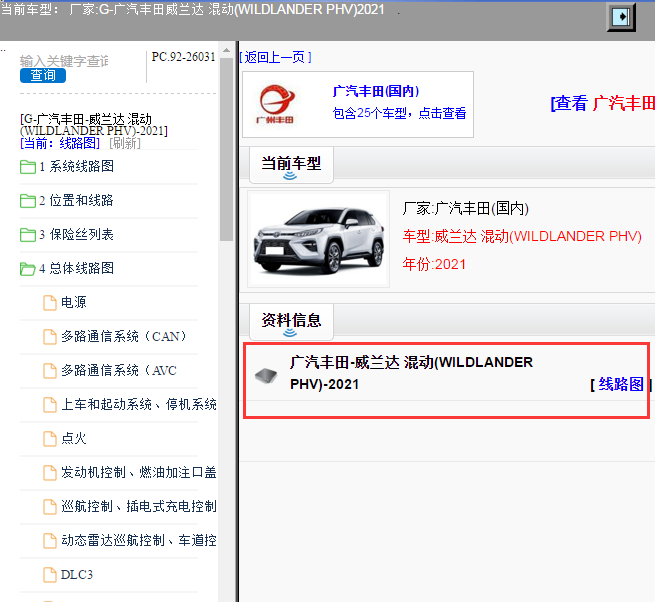Click document icon next to 多路通信系统（CAN）

point(50,337)
